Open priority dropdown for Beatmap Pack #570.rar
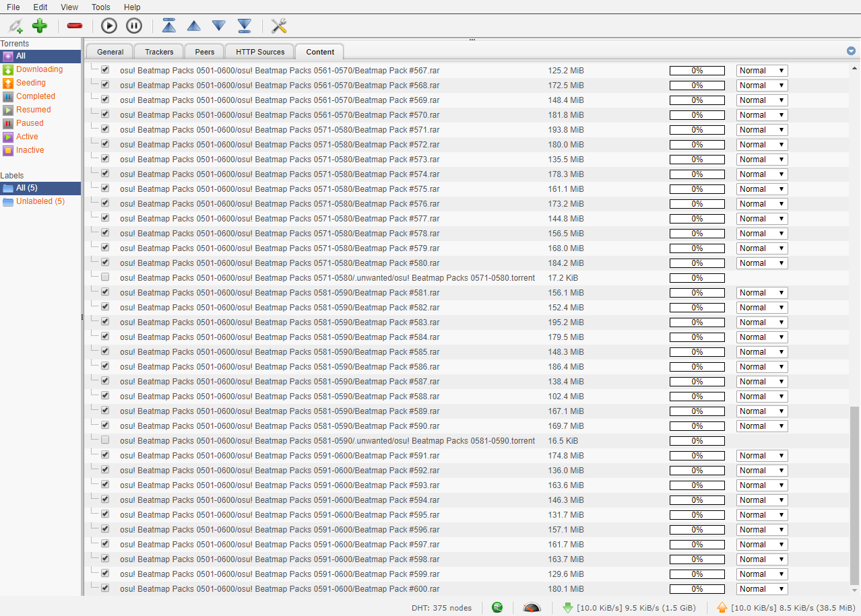Image resolution: width=861 pixels, height=616 pixels. click(x=762, y=115)
